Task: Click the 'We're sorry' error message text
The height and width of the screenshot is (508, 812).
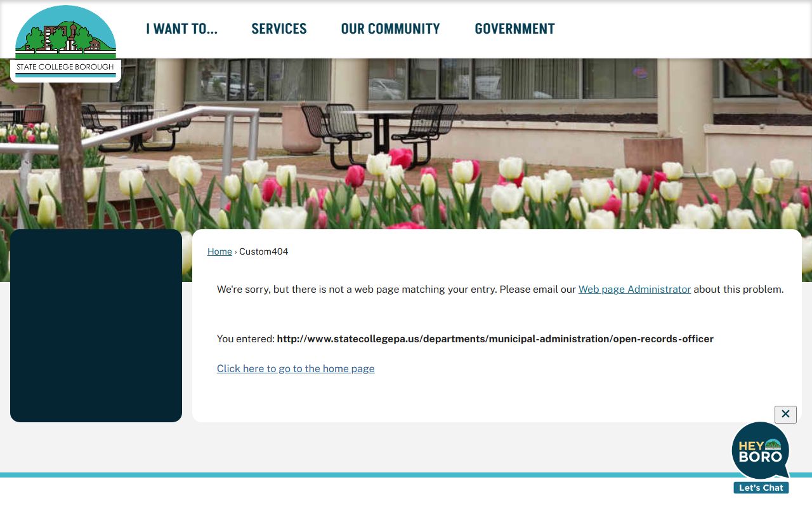Action: [501, 289]
